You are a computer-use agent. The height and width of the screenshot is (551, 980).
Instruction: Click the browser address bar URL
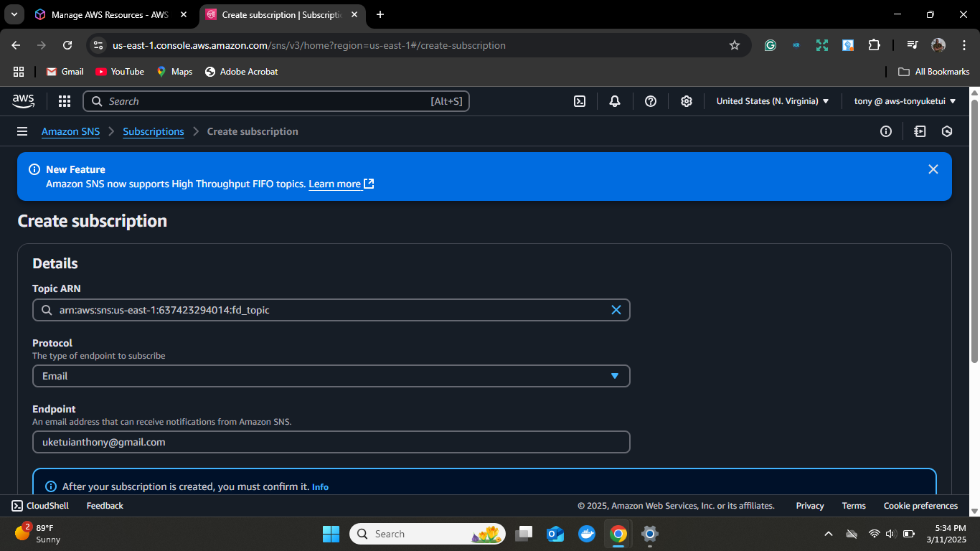[308, 45]
